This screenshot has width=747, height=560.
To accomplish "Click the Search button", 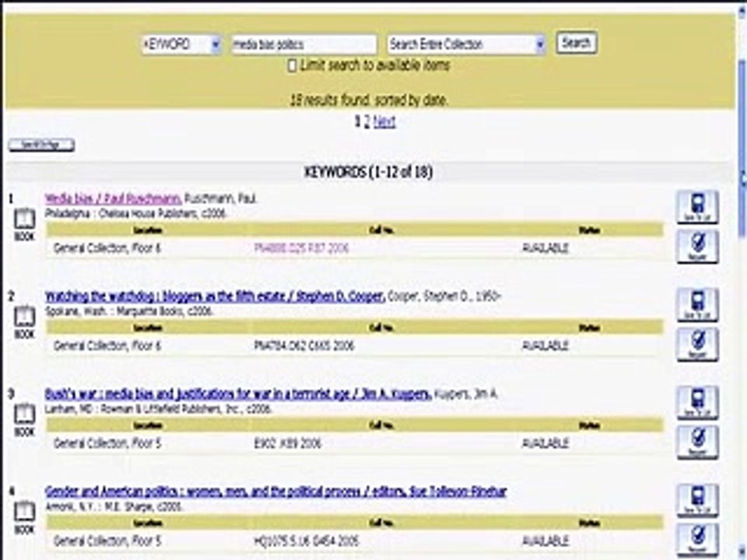I will [x=577, y=43].
